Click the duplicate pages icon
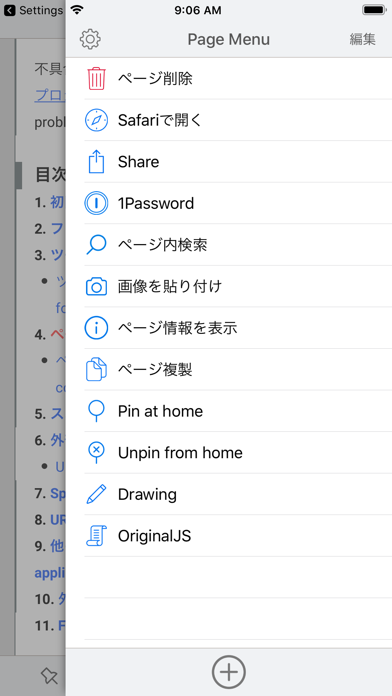 pyautogui.click(x=96, y=369)
